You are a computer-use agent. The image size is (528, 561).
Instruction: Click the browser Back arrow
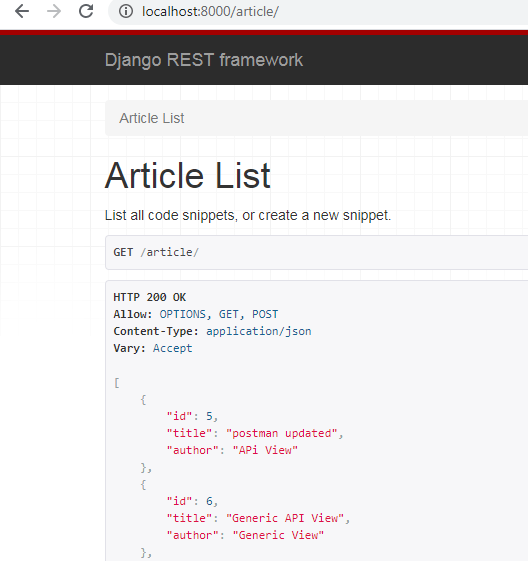[22, 11]
